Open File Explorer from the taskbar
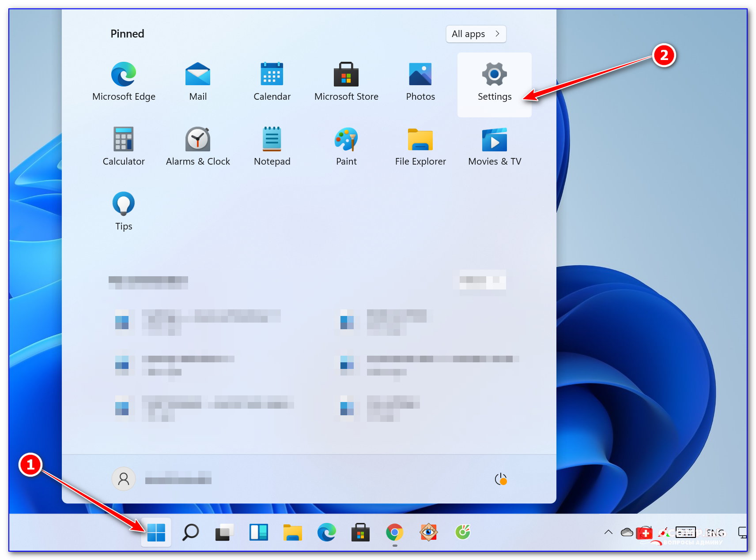The width and height of the screenshot is (756, 560). click(x=292, y=532)
